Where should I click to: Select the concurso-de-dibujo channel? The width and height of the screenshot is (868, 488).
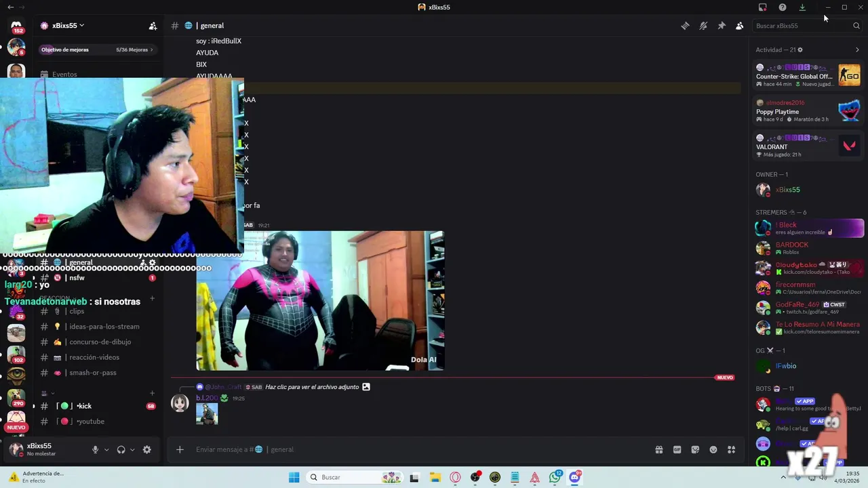tap(98, 342)
